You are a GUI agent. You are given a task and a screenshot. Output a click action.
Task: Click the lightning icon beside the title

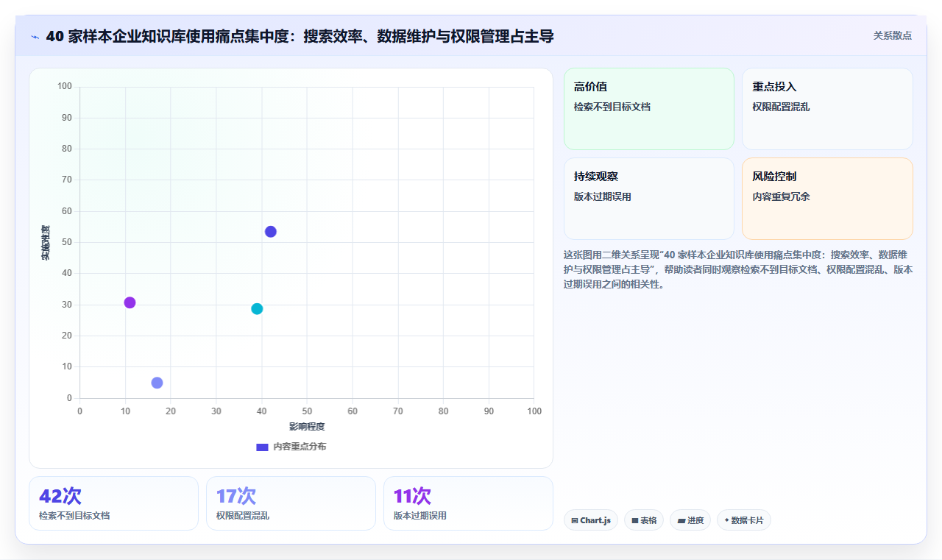pyautogui.click(x=35, y=37)
